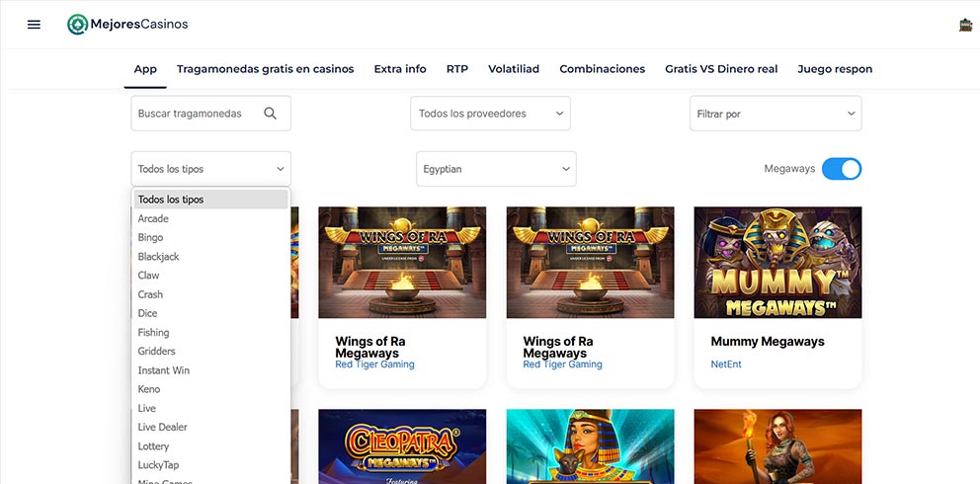Open the Egyptian theme dropdown
This screenshot has height=484, width=980.
[496, 169]
